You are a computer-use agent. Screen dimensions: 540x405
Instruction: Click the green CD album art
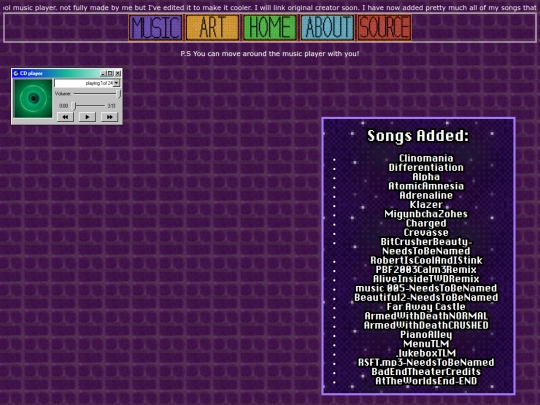33,98
